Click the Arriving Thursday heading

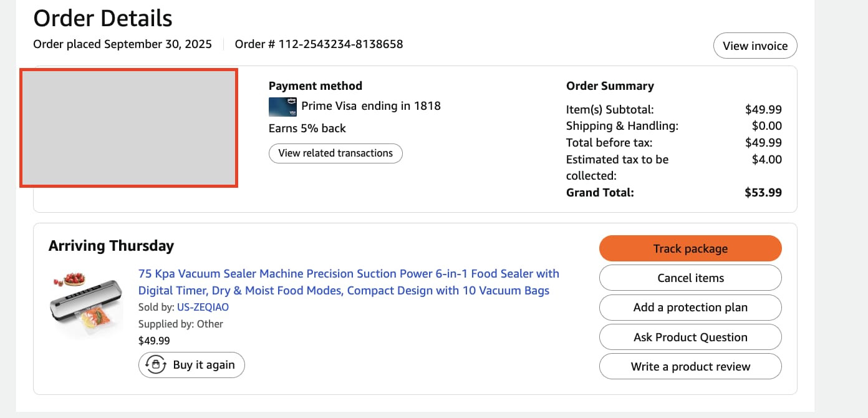point(111,246)
